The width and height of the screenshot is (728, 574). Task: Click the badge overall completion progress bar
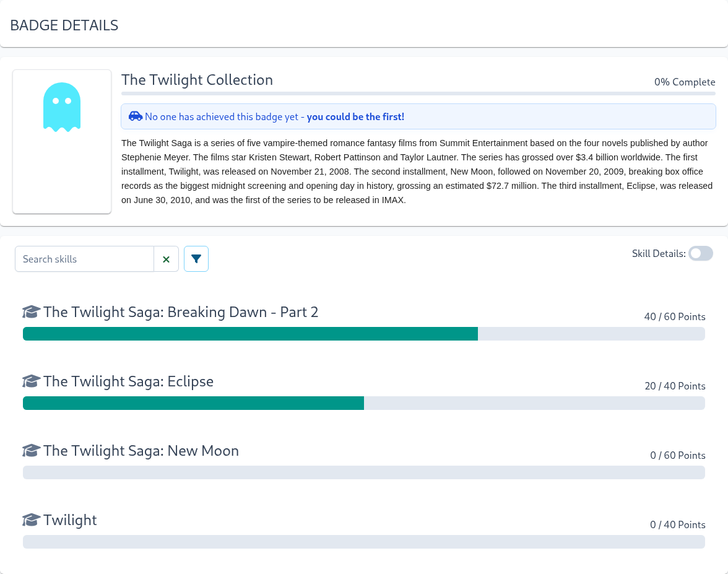(x=418, y=93)
